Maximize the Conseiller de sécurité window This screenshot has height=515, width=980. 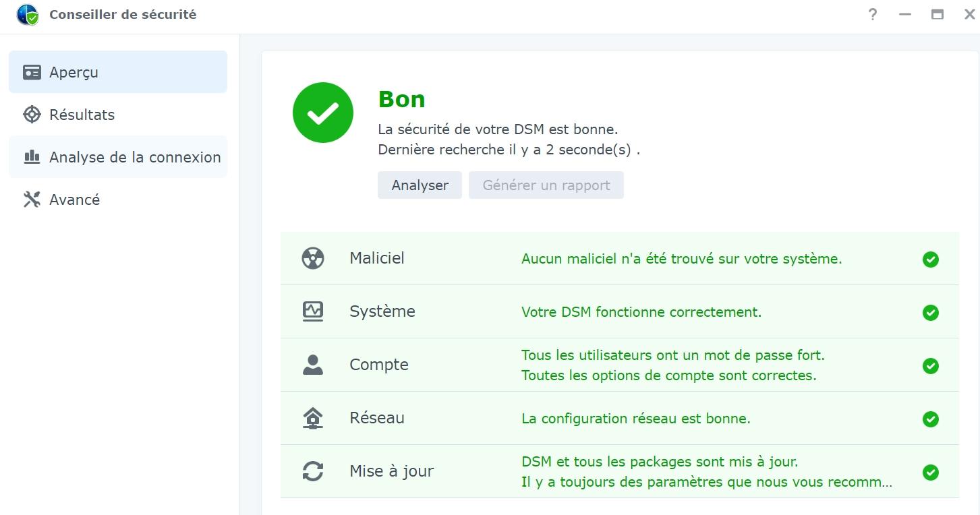(938, 14)
